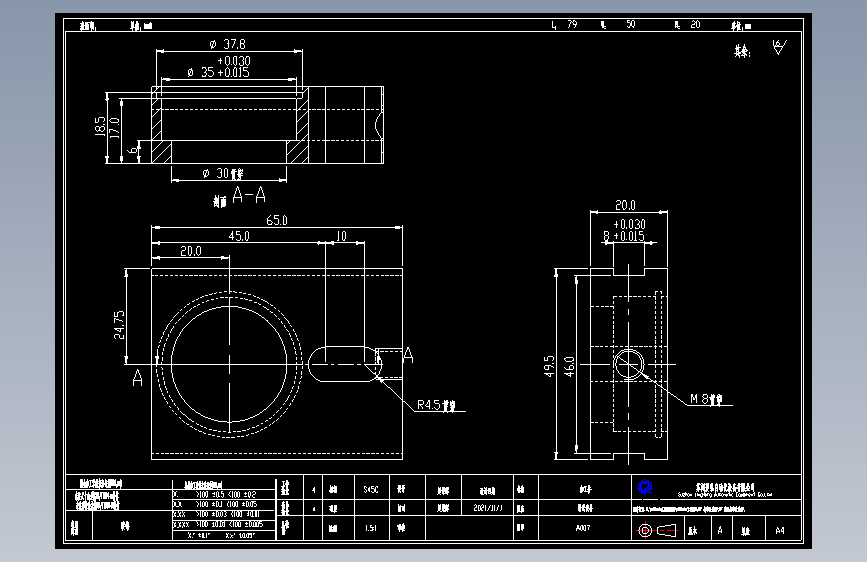The image size is (867, 562).
Task: Click the S45C material cell
Action: point(371,490)
